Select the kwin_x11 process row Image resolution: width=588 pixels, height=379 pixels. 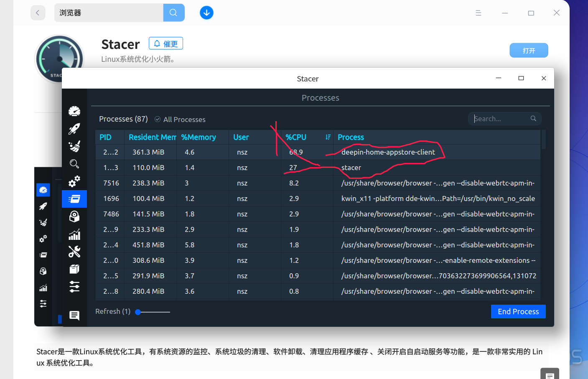point(318,198)
